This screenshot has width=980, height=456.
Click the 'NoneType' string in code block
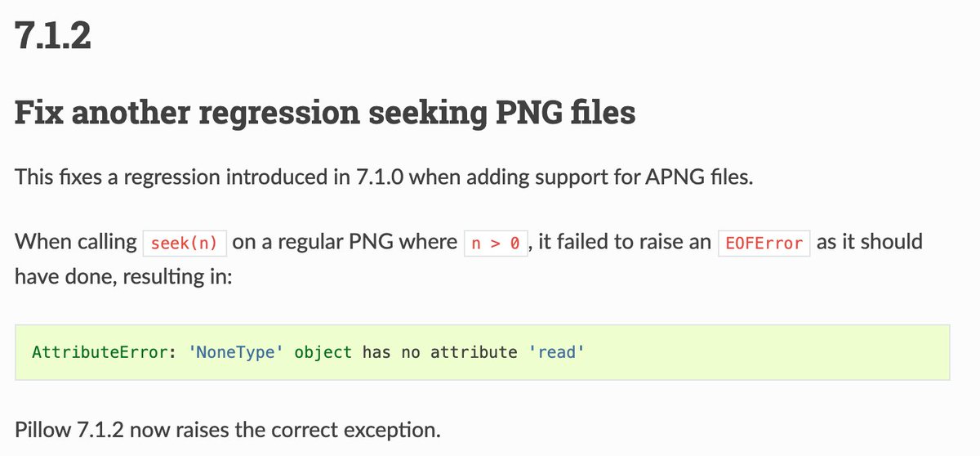(x=237, y=353)
